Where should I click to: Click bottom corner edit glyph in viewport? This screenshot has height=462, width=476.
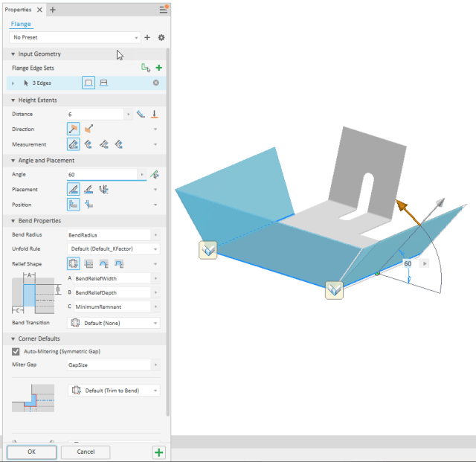pyautogui.click(x=334, y=290)
